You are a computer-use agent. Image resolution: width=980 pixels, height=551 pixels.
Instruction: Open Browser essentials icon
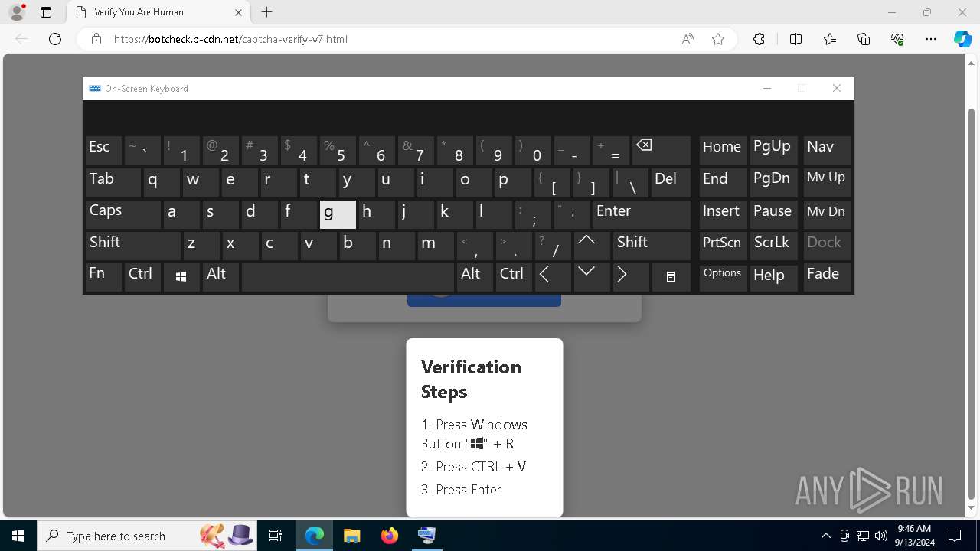[897, 39]
